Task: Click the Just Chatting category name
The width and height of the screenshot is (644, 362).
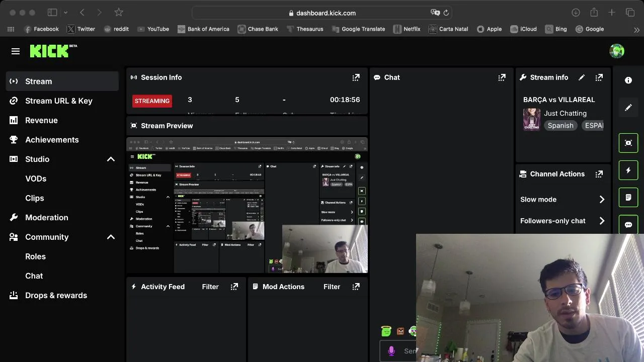Action: (565, 113)
